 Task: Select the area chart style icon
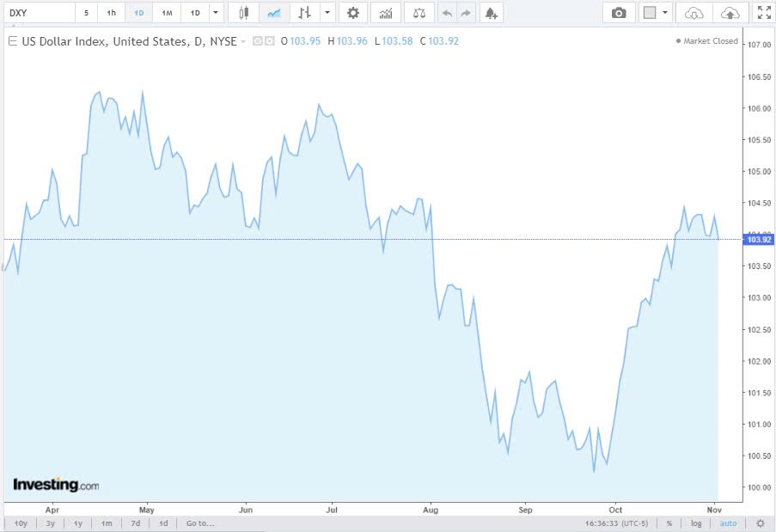(276, 12)
